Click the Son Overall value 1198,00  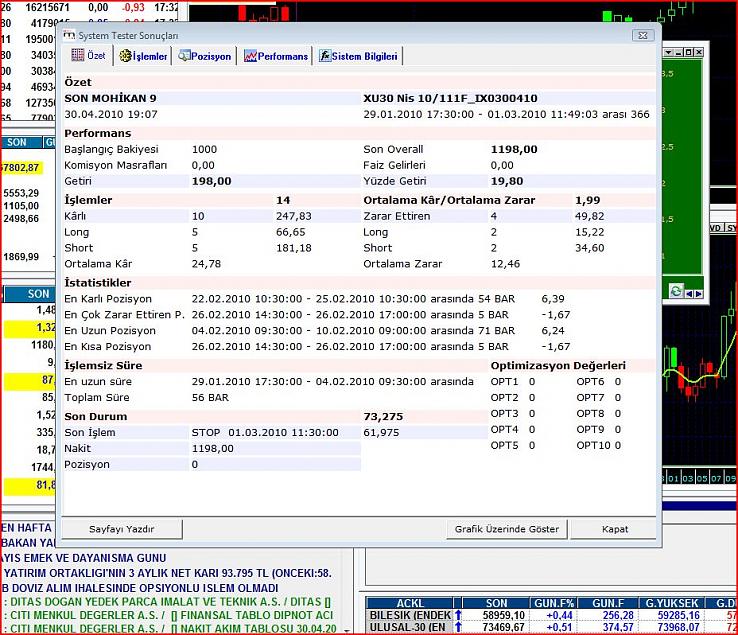514,149
